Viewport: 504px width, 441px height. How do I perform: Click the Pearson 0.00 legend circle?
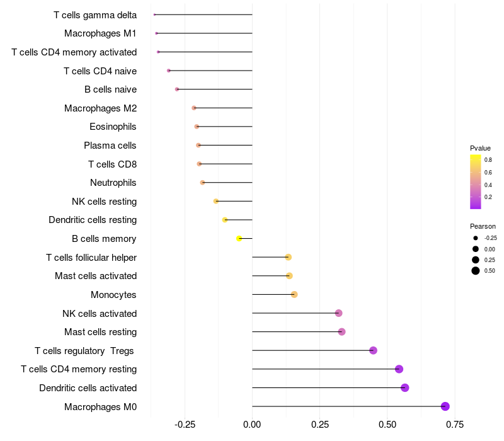[x=476, y=249]
